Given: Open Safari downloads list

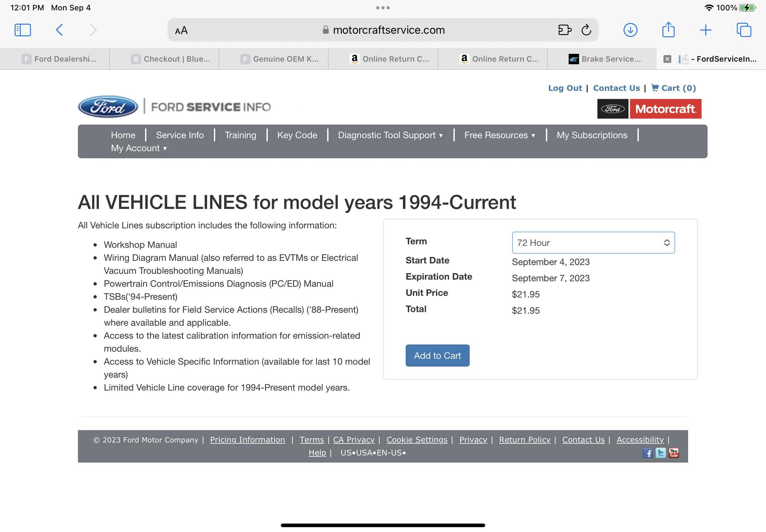Looking at the screenshot, I should pyautogui.click(x=630, y=30).
